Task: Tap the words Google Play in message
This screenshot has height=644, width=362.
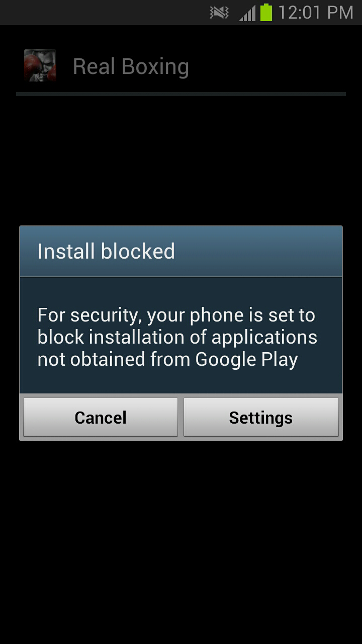Action: 246,359
